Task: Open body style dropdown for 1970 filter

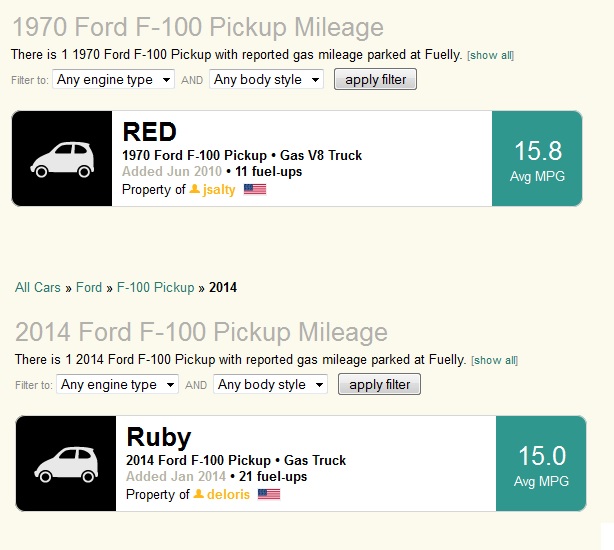Action: point(267,79)
